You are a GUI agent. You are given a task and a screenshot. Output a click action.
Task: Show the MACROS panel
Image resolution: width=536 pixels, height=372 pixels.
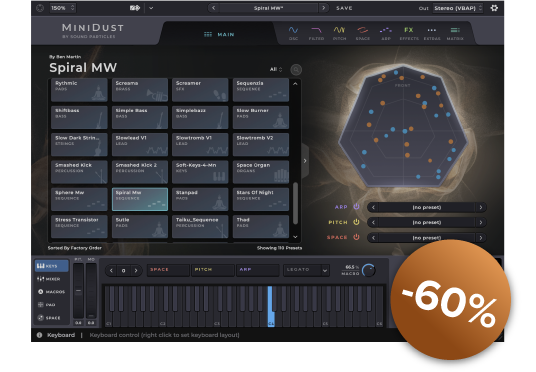click(51, 292)
